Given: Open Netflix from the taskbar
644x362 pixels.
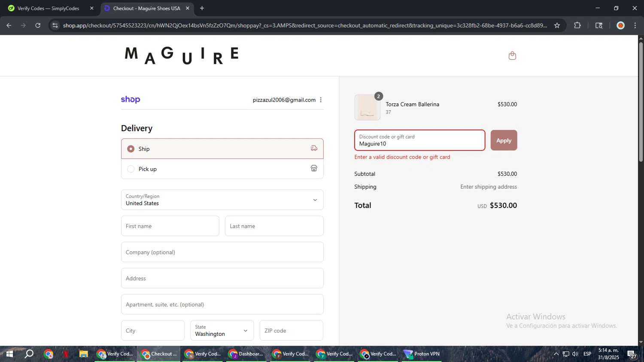Looking at the screenshot, I should pyautogui.click(x=66, y=354).
